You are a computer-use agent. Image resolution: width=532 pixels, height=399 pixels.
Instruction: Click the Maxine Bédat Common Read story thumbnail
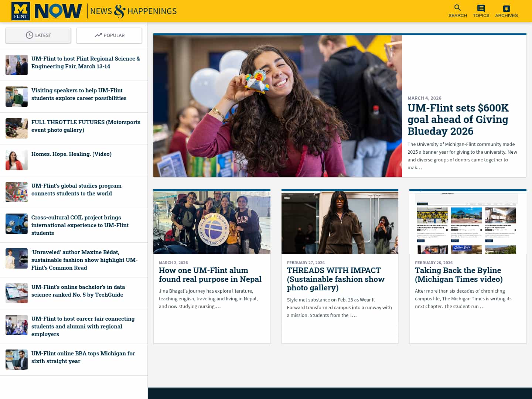pyautogui.click(x=16, y=258)
